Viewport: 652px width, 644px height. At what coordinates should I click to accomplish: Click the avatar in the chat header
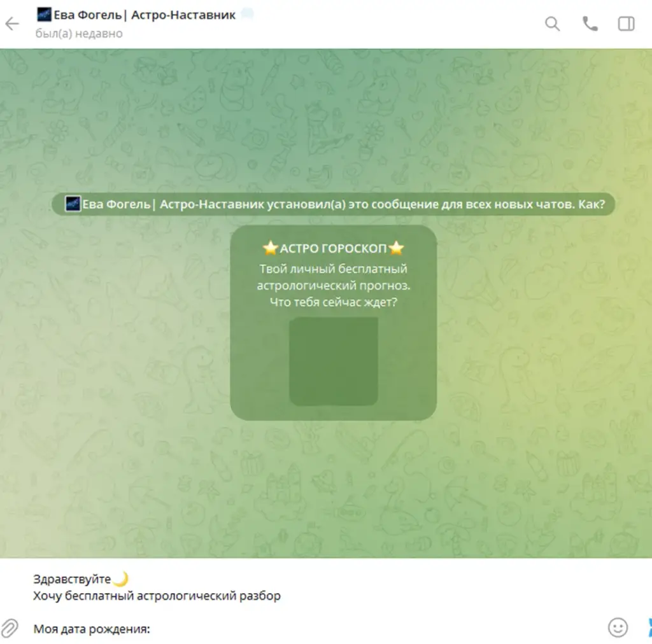pos(44,15)
